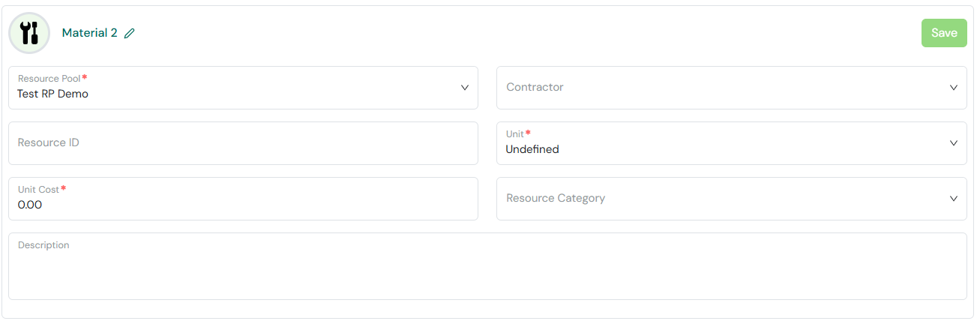Click the Resource Pool chevron arrow
Viewport: 980px width, 324px height.
coord(465,87)
